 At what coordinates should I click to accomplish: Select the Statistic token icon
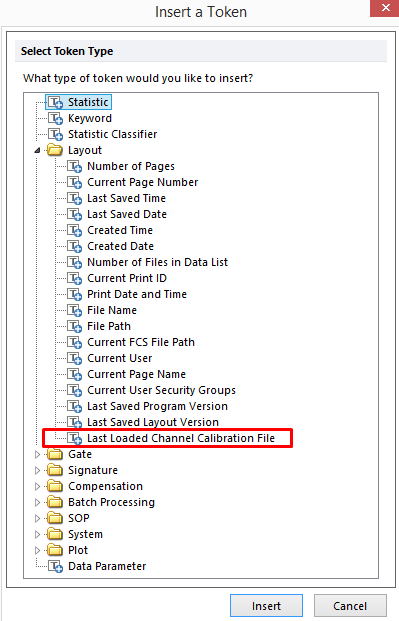pyautogui.click(x=55, y=102)
